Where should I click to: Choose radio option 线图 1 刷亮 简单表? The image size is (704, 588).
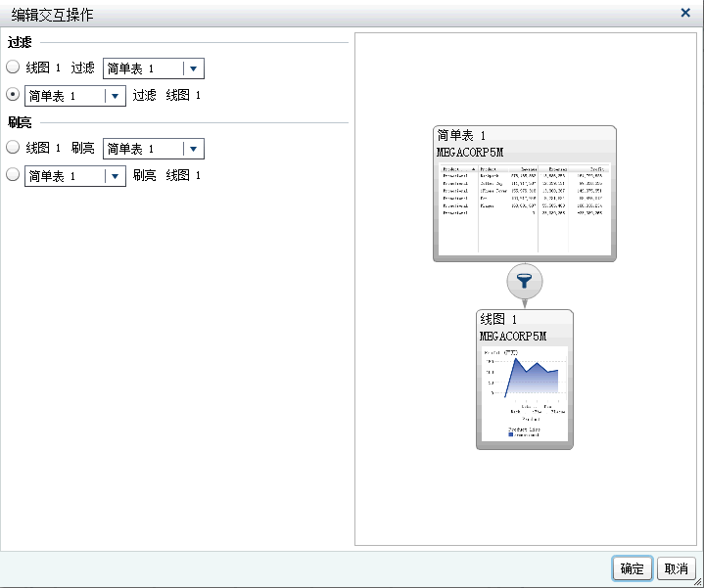[x=13, y=148]
